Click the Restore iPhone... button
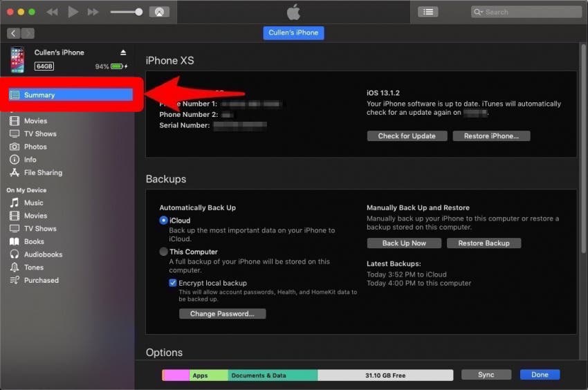Image resolution: width=588 pixels, height=390 pixels. [491, 136]
